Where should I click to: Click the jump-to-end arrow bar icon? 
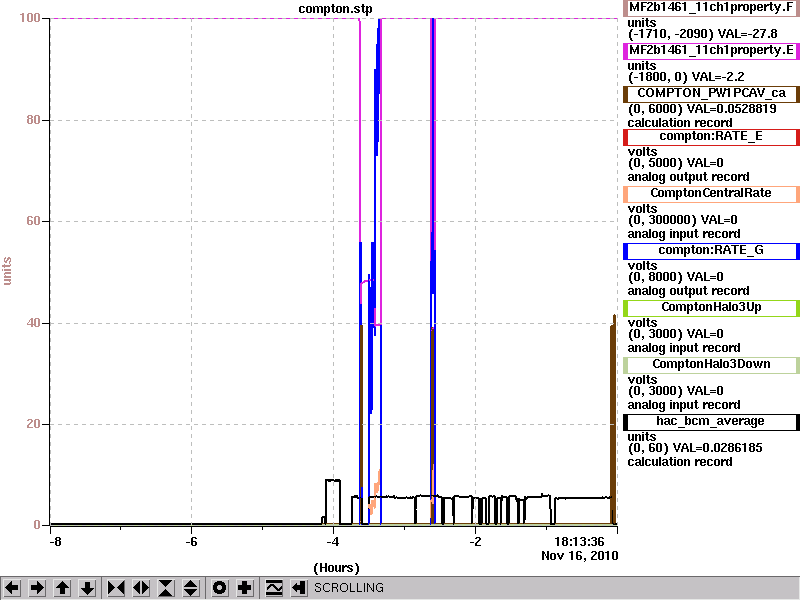click(x=299, y=588)
